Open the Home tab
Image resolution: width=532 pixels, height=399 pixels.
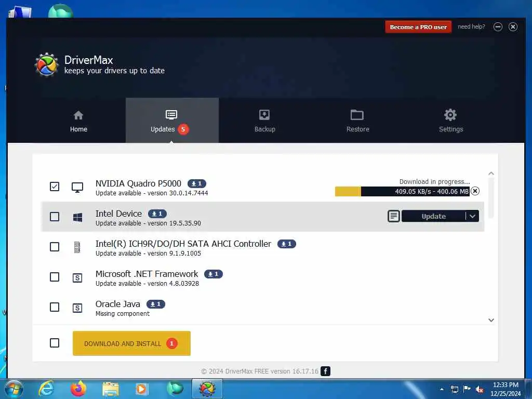78,121
